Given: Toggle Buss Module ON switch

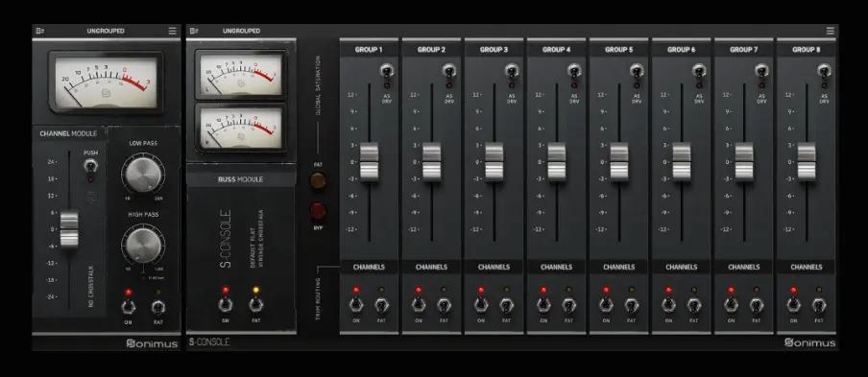Looking at the screenshot, I should [226, 304].
